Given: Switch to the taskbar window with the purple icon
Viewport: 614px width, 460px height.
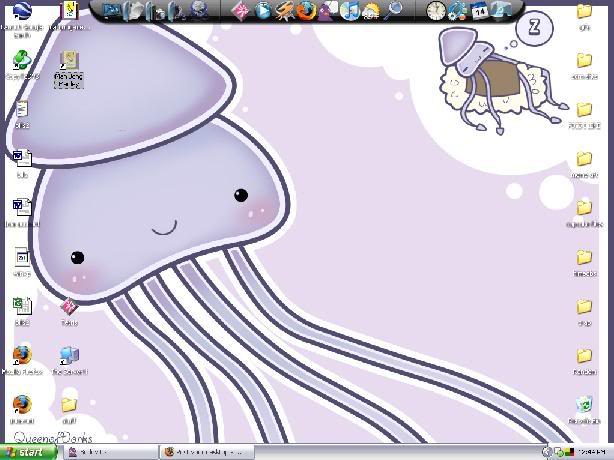Looking at the screenshot, I should 111,452.
